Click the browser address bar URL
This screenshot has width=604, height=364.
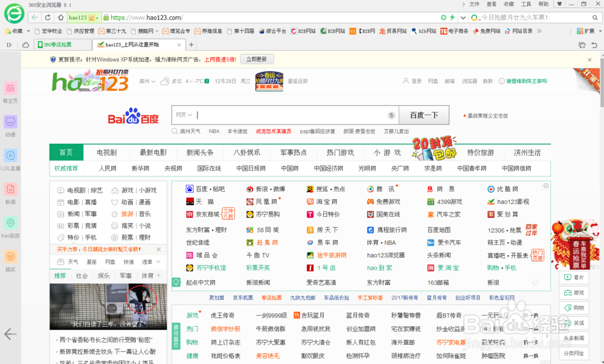[146, 18]
